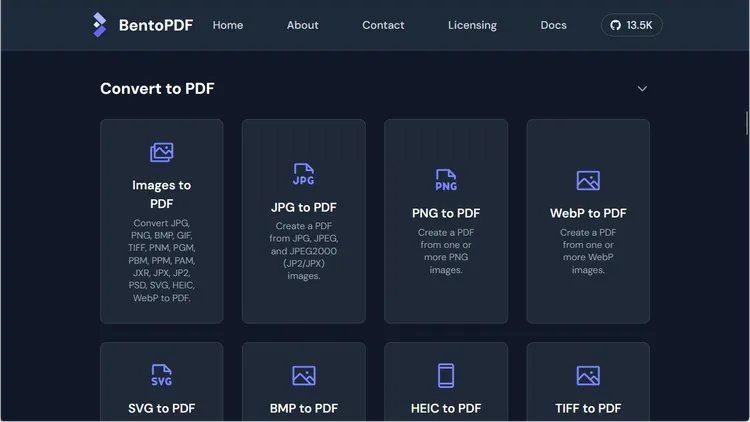
Task: Click the BMP image icon
Action: tap(304, 376)
